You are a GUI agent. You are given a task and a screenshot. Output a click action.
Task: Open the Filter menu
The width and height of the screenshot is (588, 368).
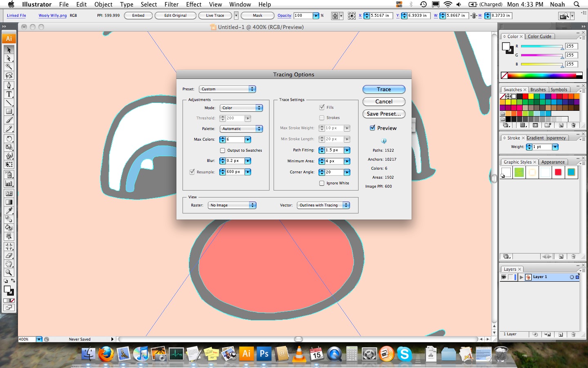click(171, 4)
